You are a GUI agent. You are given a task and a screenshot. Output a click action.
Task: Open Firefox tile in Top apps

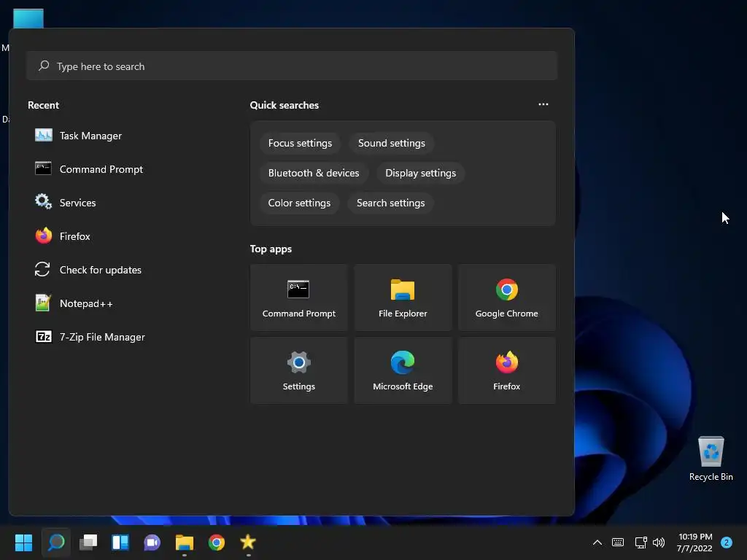[507, 370]
